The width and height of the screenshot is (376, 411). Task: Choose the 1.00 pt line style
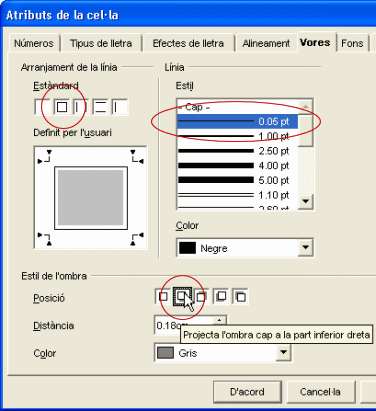[237, 136]
